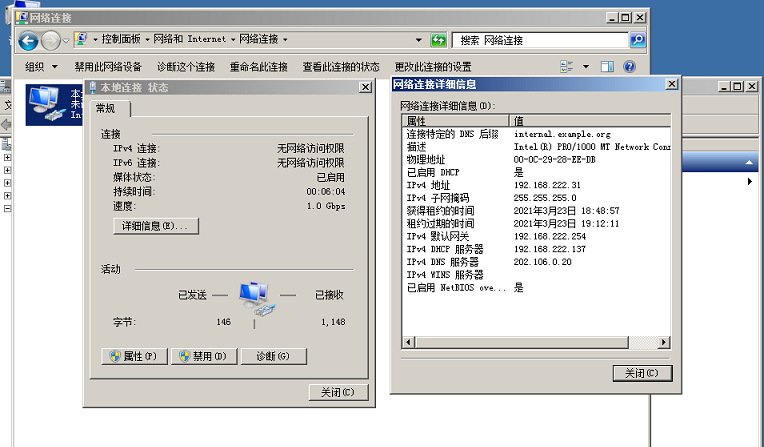Click the greyed Forward arrow button
This screenshot has height=447, width=764.
click(x=51, y=40)
